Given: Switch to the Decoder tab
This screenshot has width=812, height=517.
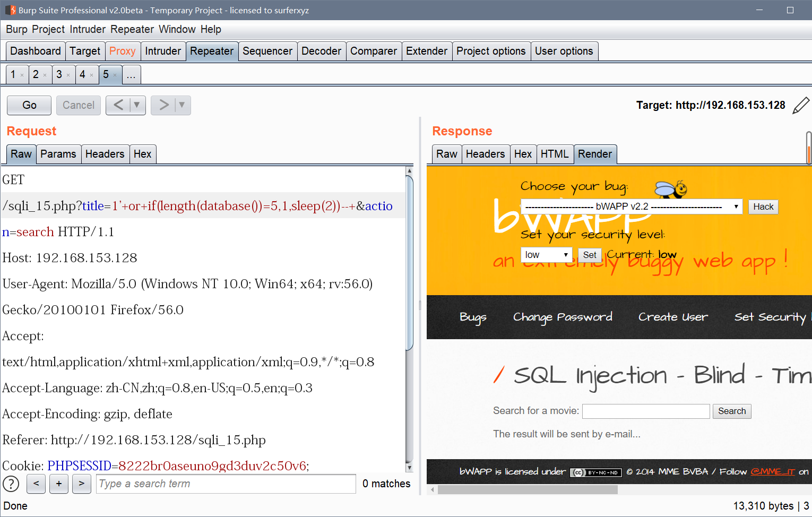Looking at the screenshot, I should pyautogui.click(x=322, y=51).
